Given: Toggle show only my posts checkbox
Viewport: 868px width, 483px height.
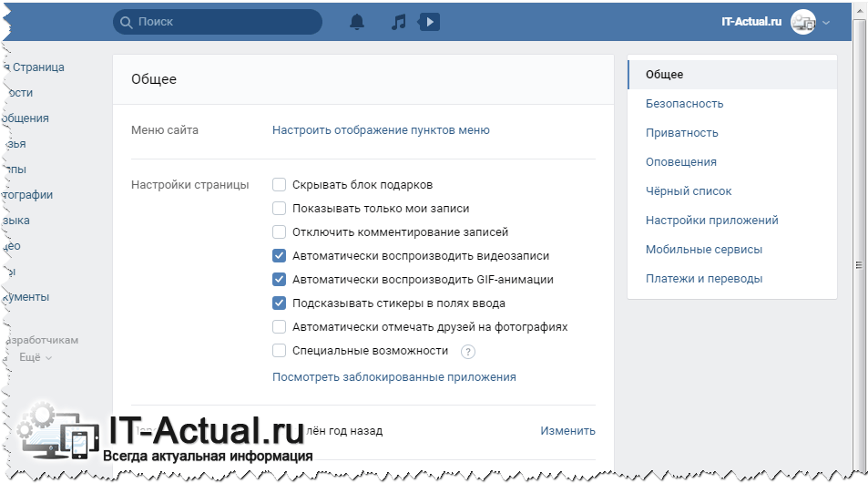Looking at the screenshot, I should click(x=280, y=209).
